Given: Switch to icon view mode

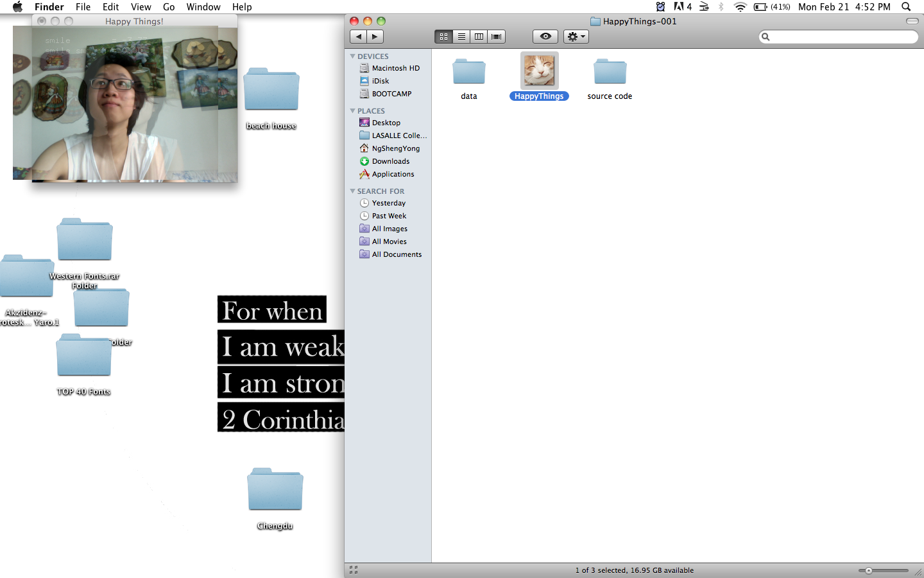Looking at the screenshot, I should pos(443,37).
